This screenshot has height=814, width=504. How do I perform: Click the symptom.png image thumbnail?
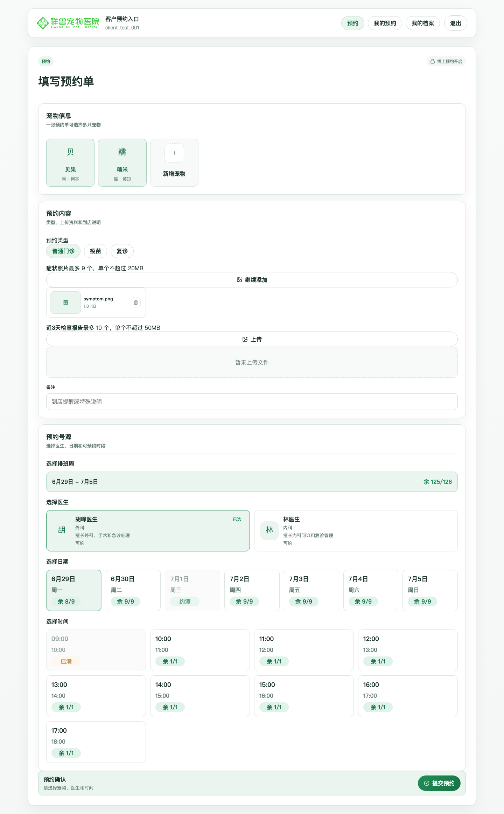[x=65, y=302]
